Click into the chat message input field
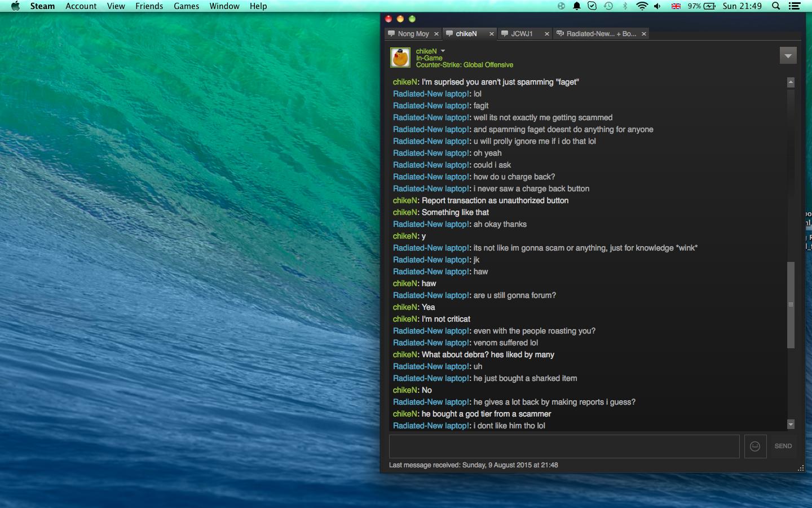Screen dimensions: 812x508 [564, 446]
